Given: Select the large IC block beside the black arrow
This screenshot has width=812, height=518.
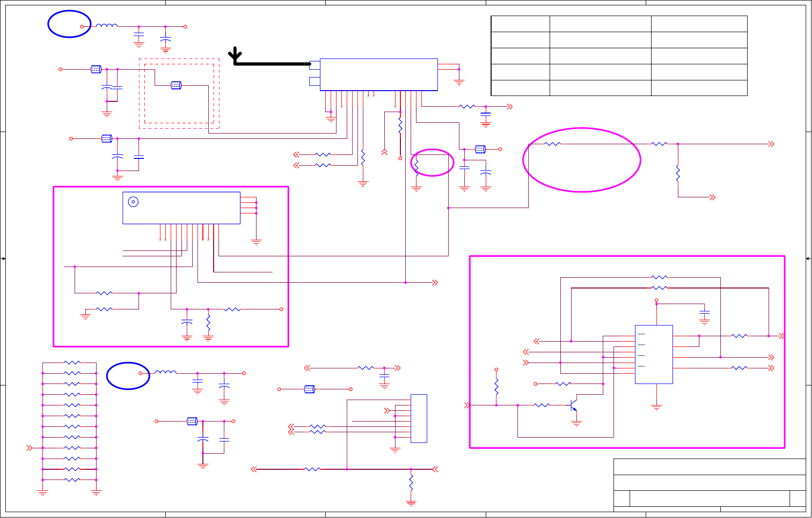Looking at the screenshot, I should pos(378,75).
